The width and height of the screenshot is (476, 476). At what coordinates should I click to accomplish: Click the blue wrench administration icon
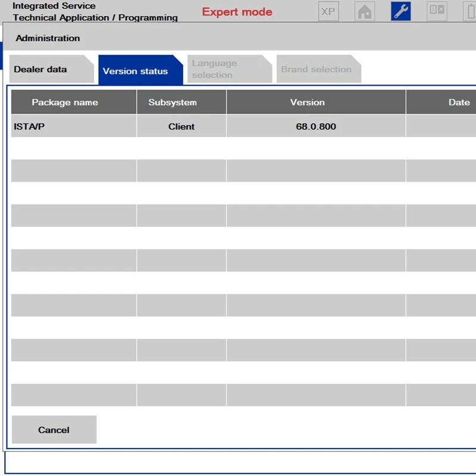(400, 11)
